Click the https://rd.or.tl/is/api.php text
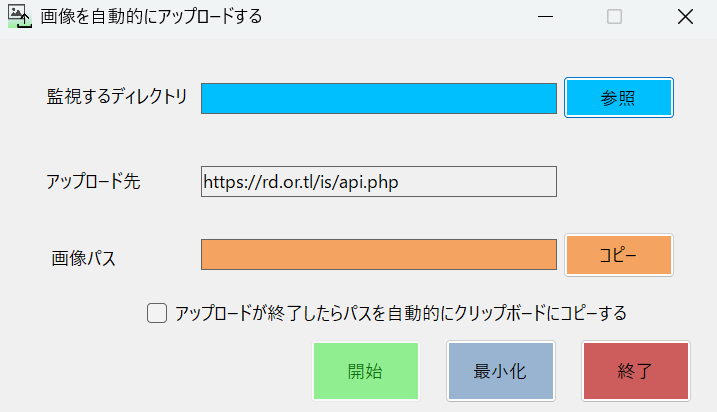This screenshot has width=717, height=412. point(301,182)
